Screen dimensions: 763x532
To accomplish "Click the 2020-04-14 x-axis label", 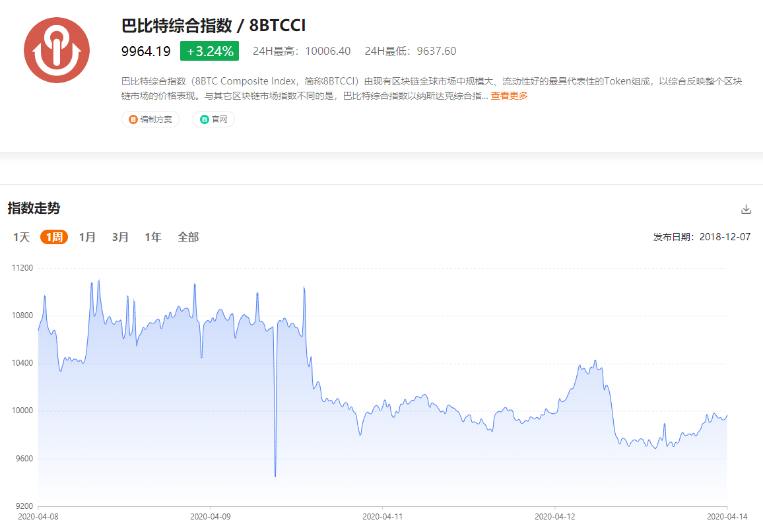I will coord(727,516).
